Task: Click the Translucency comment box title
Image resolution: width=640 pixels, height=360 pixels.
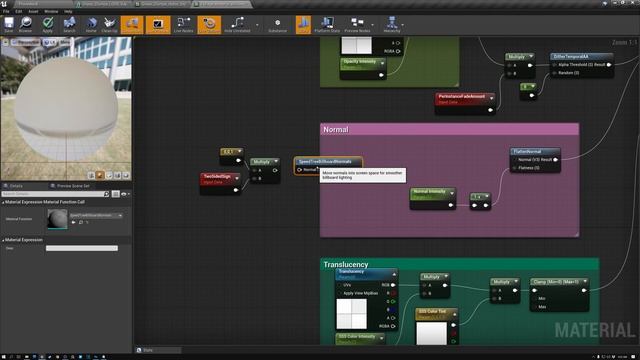Action: 346,264
